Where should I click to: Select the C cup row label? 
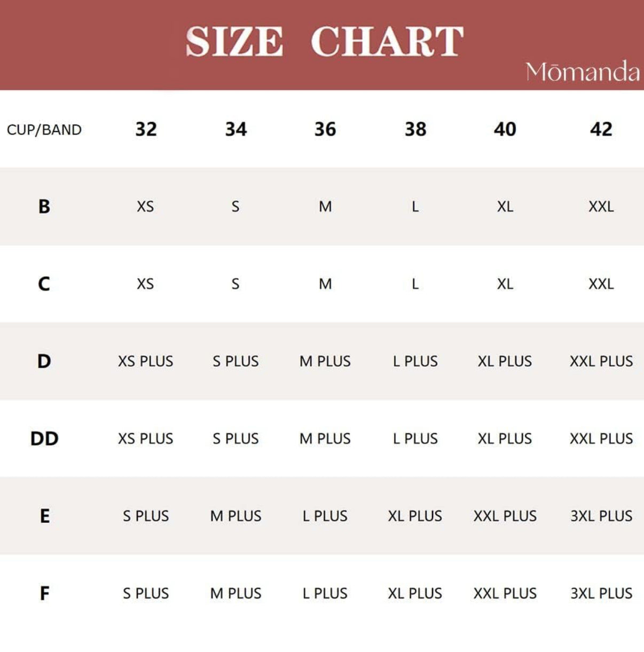44,284
